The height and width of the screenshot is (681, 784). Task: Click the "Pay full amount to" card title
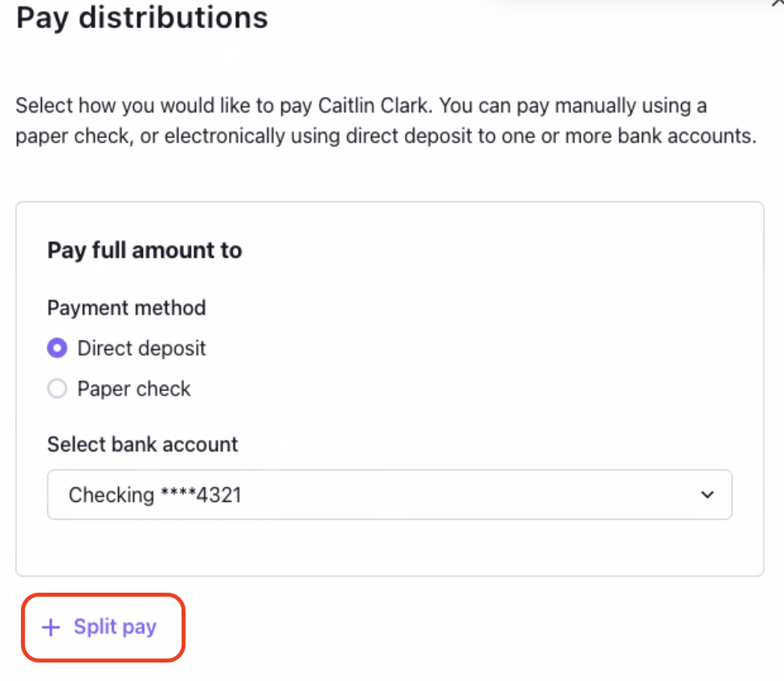[x=145, y=251]
